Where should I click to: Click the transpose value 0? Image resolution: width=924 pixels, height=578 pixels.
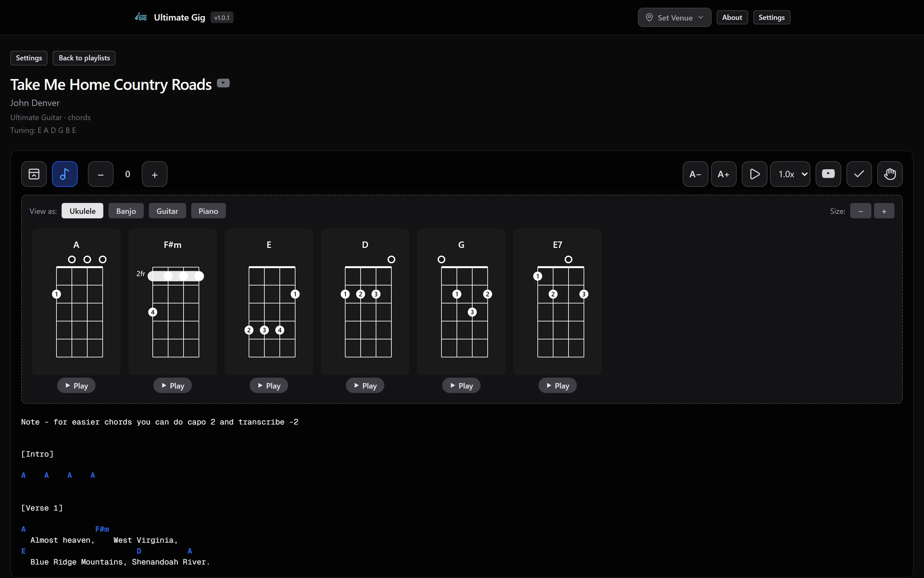pyautogui.click(x=127, y=174)
